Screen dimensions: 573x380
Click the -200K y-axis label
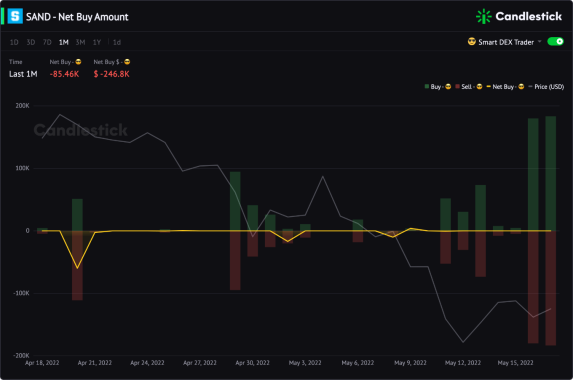(x=21, y=355)
